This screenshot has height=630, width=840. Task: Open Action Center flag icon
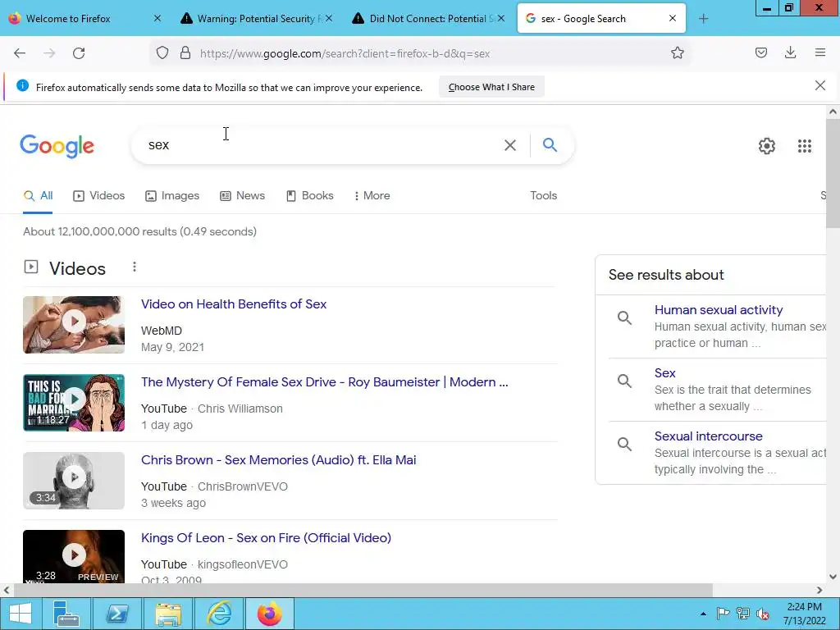click(x=723, y=614)
